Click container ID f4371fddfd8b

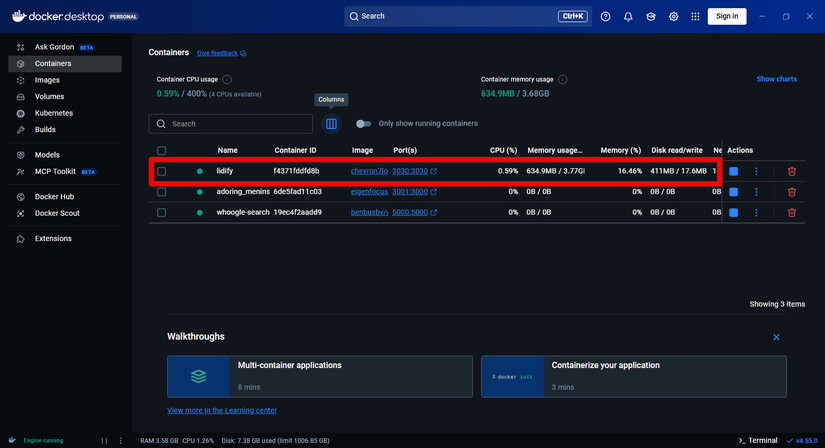pos(296,171)
